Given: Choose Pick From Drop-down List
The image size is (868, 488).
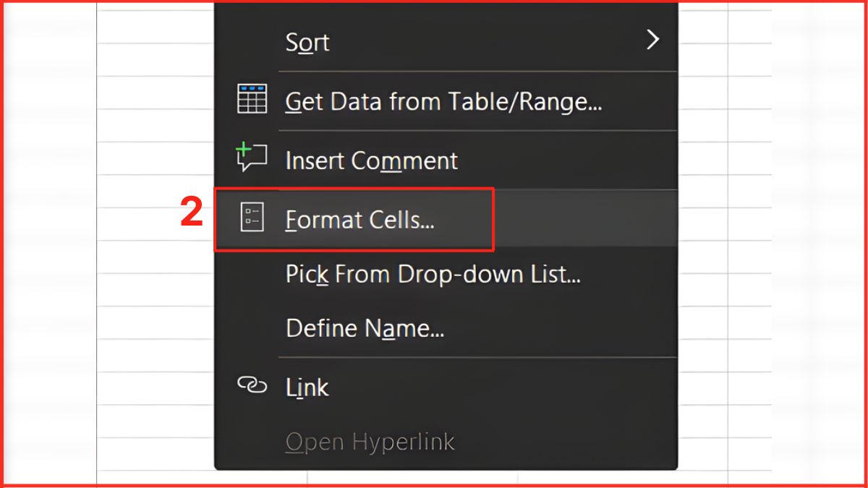Looking at the screenshot, I should 433,274.
